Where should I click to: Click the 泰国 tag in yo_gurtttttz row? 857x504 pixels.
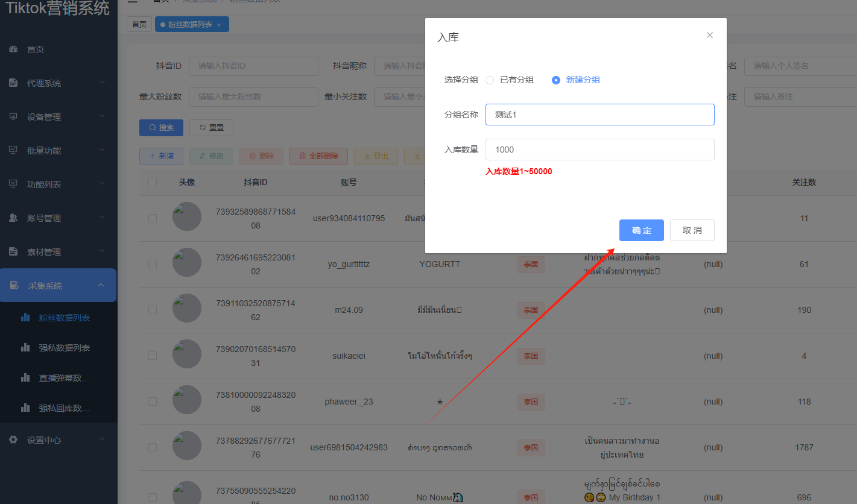[x=531, y=264]
